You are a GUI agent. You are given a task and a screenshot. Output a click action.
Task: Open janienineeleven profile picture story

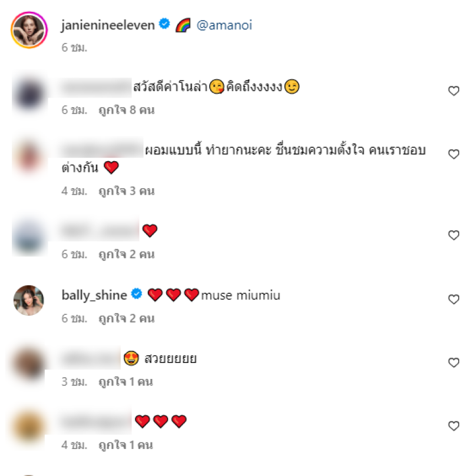[29, 30]
